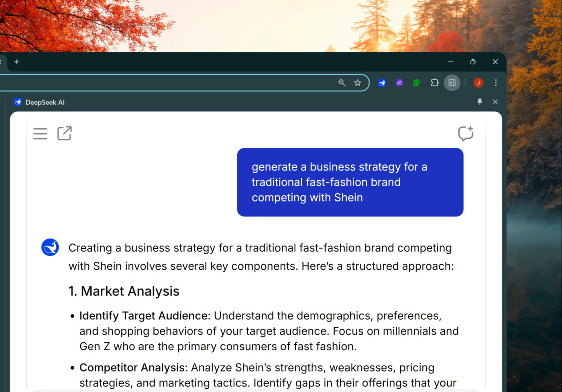Start a new chat conversation

coord(466,133)
